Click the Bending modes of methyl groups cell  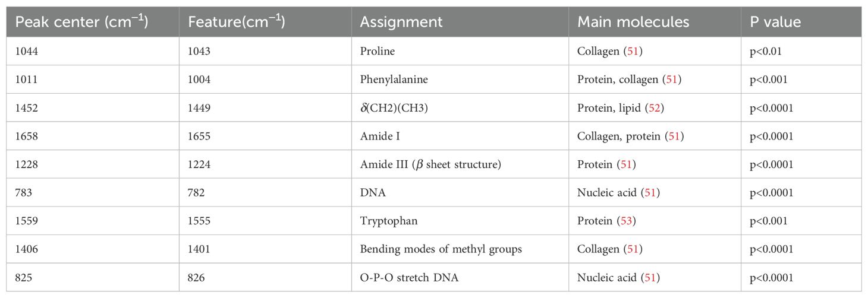441,249
